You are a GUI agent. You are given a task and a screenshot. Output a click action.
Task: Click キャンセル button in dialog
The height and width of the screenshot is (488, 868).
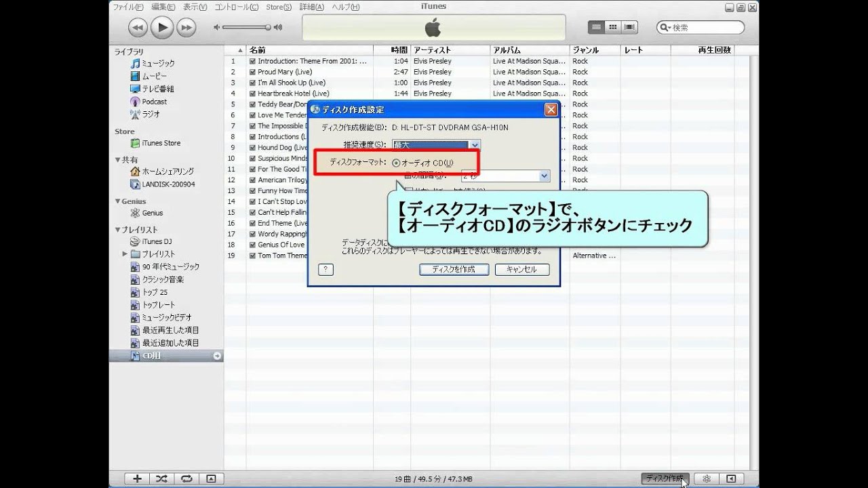coord(522,269)
